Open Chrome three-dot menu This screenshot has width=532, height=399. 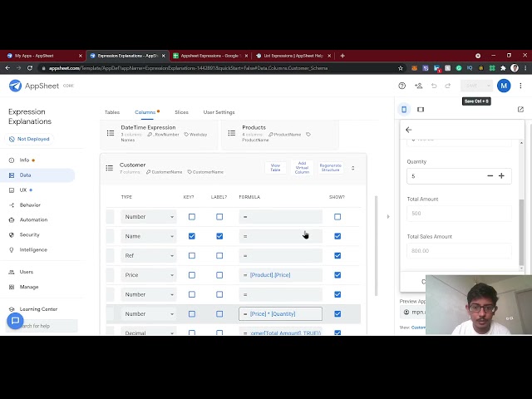[x=525, y=68]
